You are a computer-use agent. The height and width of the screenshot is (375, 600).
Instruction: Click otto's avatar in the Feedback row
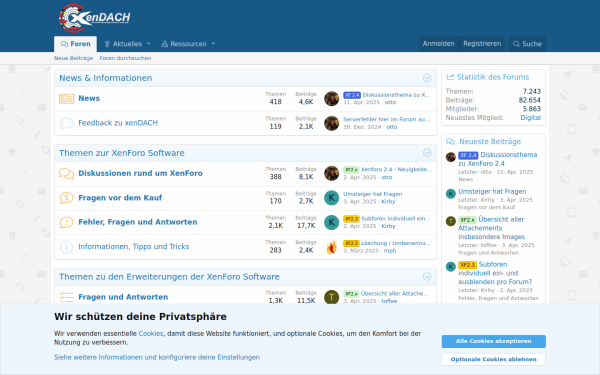(x=331, y=123)
